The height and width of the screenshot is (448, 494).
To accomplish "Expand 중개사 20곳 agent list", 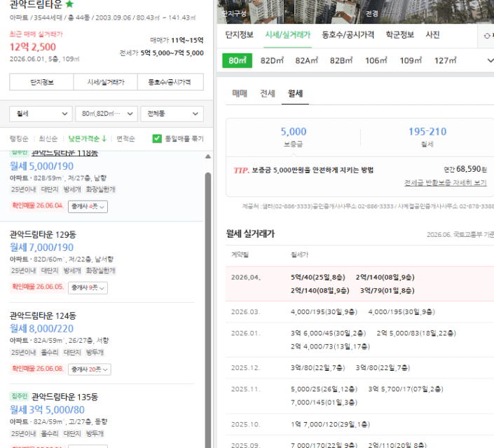I will tap(90, 369).
